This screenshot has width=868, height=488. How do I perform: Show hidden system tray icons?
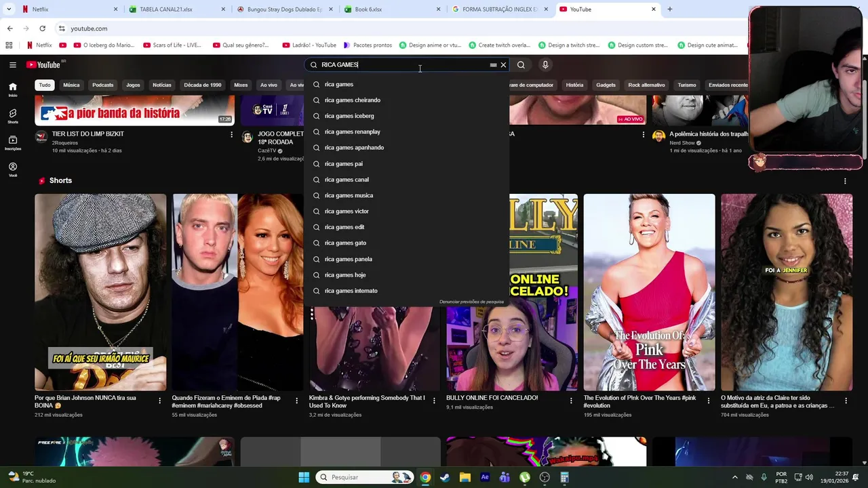[x=734, y=477]
